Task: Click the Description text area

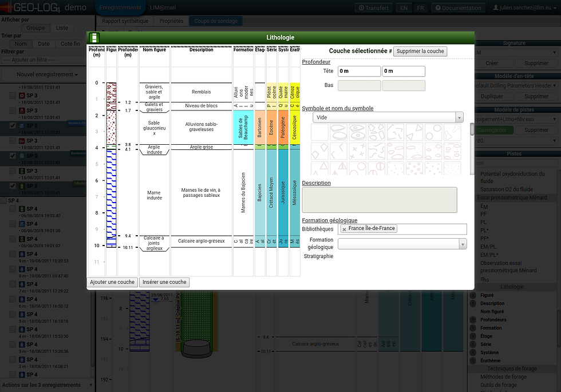Action: pos(380,200)
